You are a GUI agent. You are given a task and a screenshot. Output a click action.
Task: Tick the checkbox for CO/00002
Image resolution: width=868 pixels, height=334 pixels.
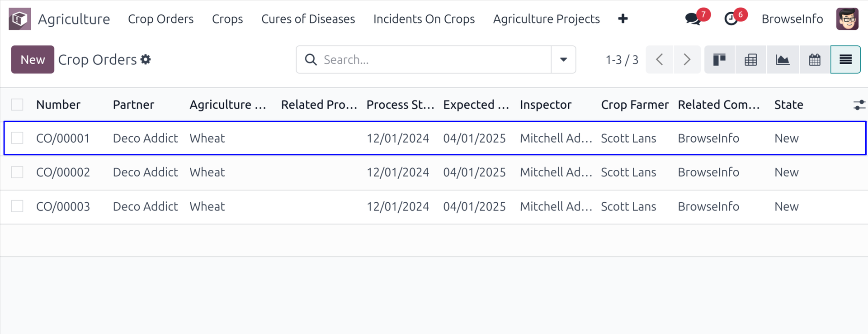[x=17, y=172]
